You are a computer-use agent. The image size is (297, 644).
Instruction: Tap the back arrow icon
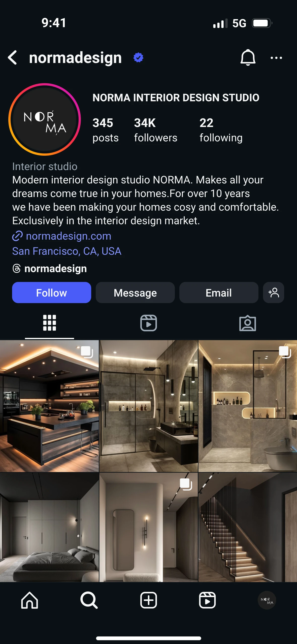pyautogui.click(x=13, y=57)
